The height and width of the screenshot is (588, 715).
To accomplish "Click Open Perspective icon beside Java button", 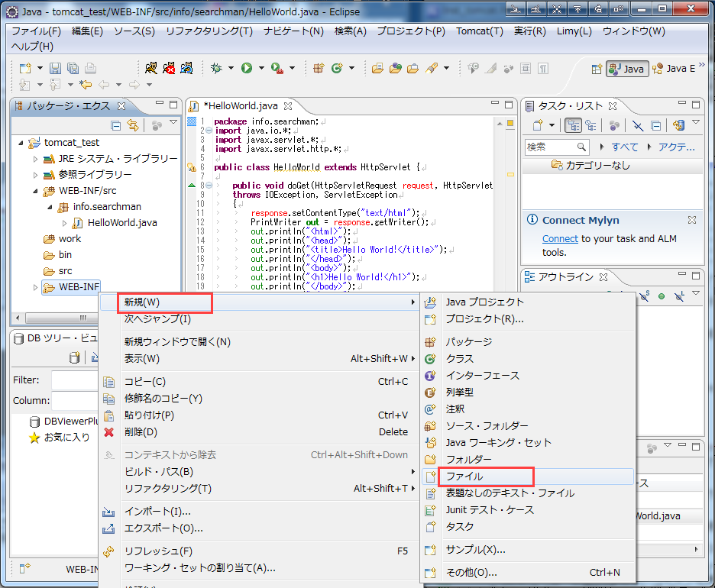I will tap(597, 69).
